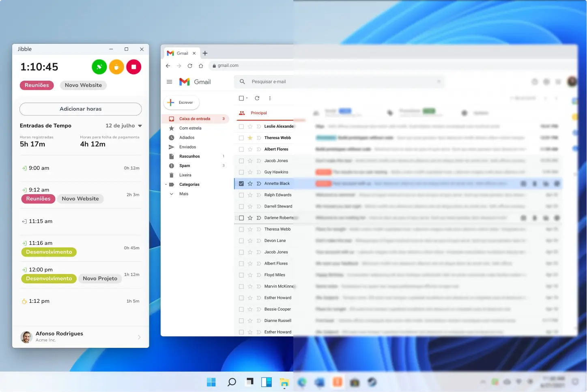This screenshot has height=392, width=587.
Task: Check the Floyd Miles email checkbox
Action: [x=241, y=275]
